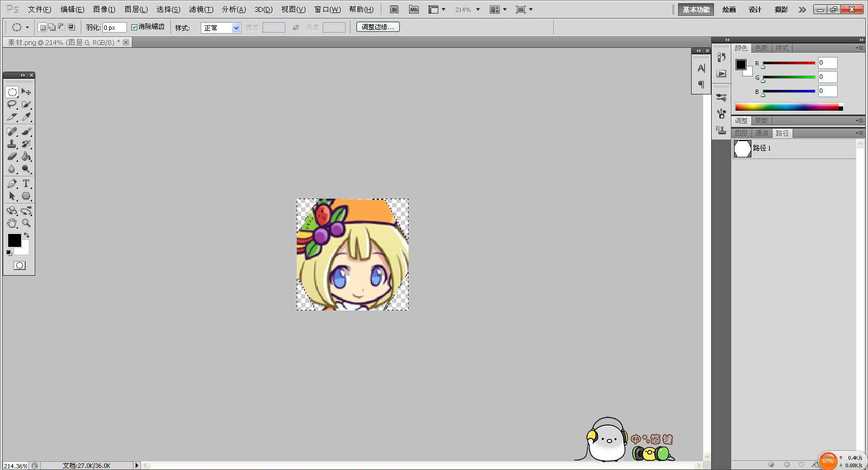Choose the New Selection mode button
This screenshot has width=868, height=470.
42,27
